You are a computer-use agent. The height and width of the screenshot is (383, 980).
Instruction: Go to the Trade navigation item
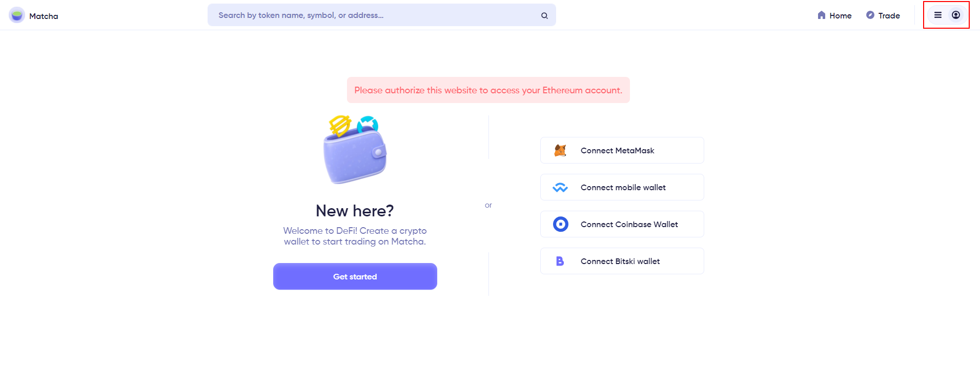click(x=883, y=15)
